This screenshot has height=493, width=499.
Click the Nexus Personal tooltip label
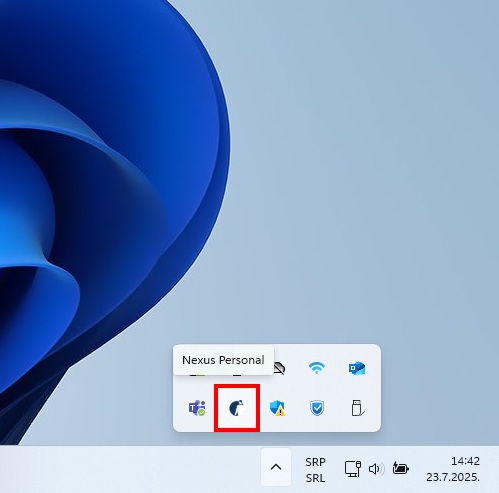[x=223, y=360]
